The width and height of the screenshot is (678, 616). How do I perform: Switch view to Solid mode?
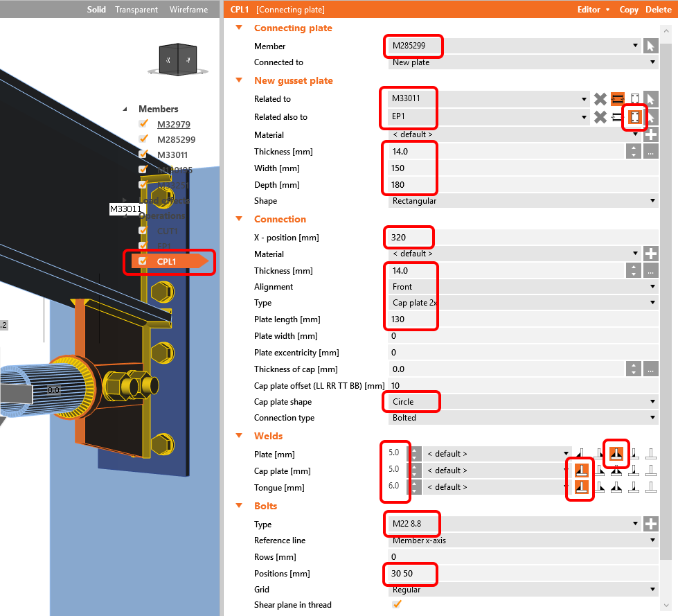click(x=96, y=9)
